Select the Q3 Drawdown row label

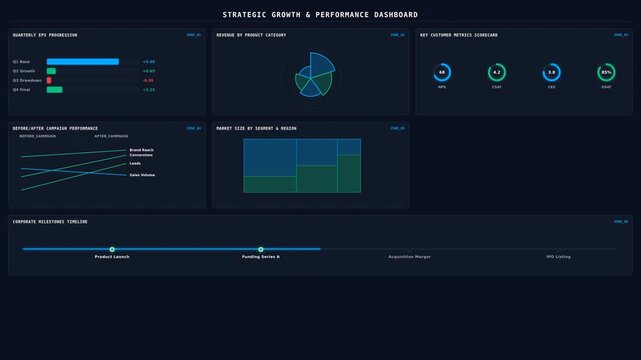pos(27,80)
